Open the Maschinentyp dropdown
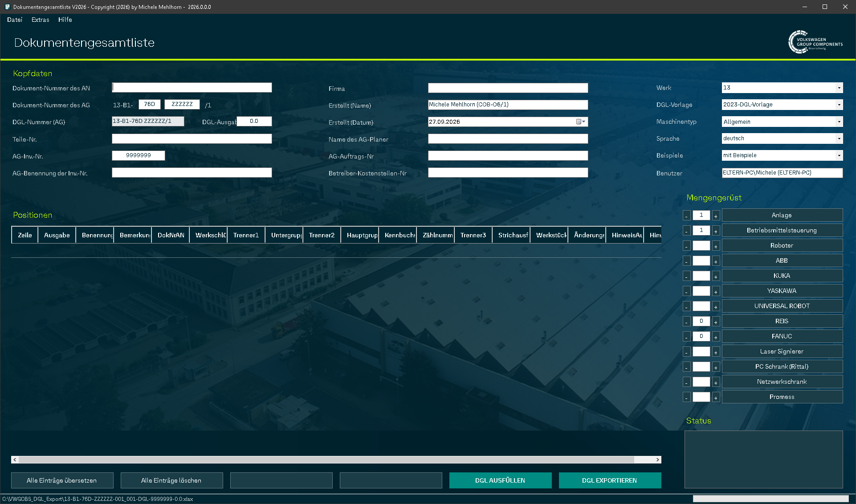This screenshot has height=504, width=856. [839, 122]
